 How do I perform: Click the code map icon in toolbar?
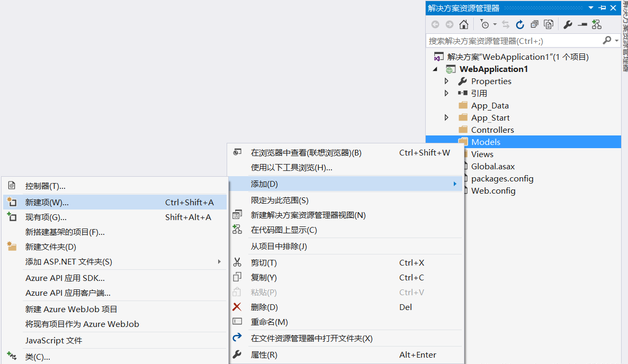[x=597, y=24]
